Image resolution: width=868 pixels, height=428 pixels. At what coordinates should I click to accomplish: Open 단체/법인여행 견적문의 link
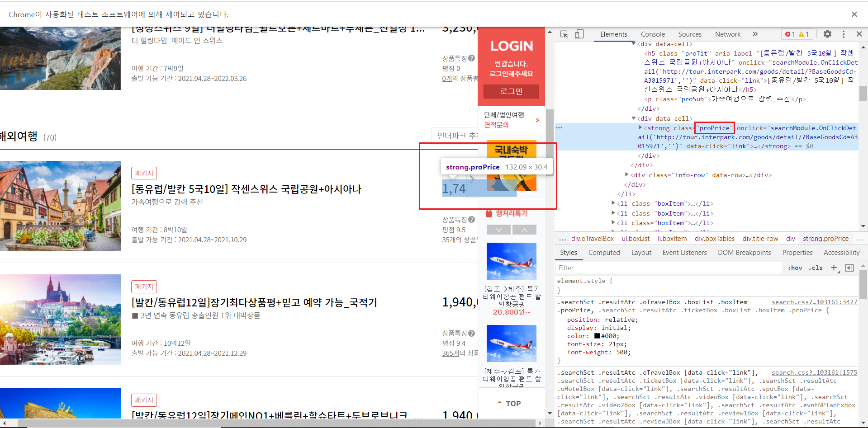(512, 120)
